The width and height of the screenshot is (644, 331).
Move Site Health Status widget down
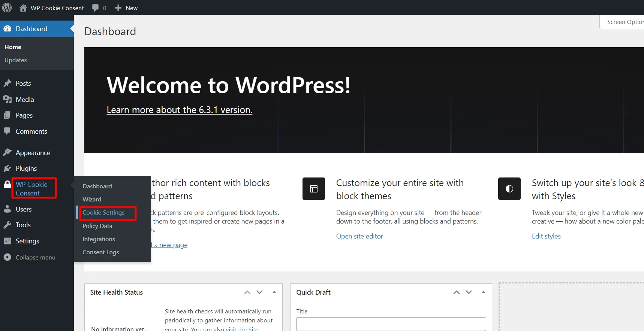[x=259, y=292]
